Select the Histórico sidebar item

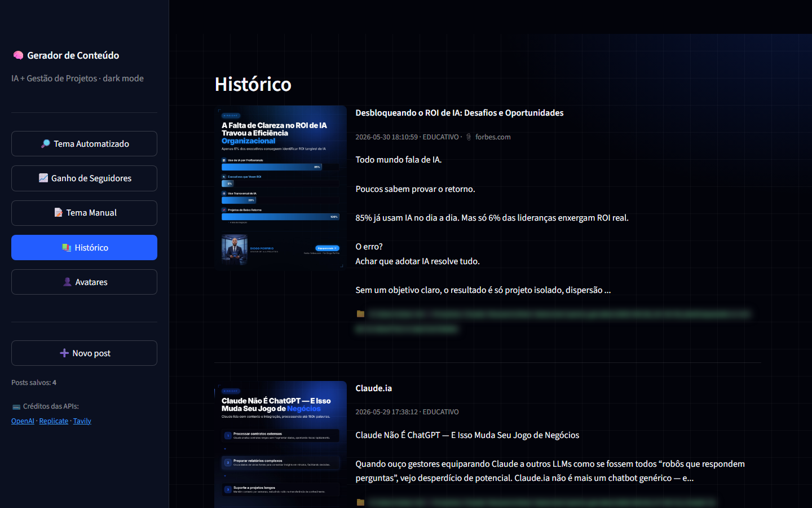[x=84, y=248]
